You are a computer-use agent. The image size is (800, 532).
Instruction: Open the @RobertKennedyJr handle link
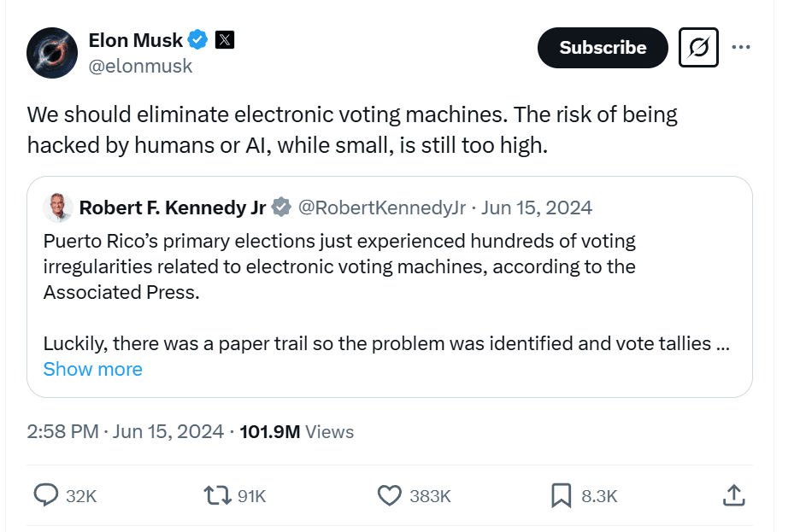[x=382, y=208]
